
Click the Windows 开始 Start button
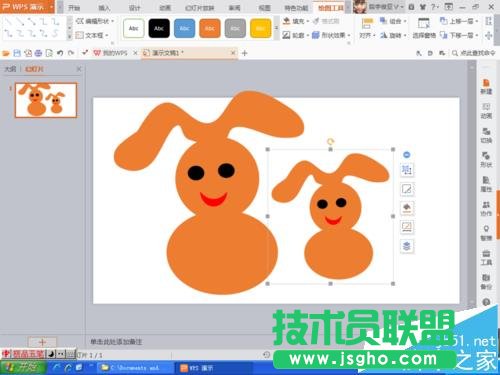click(x=23, y=368)
